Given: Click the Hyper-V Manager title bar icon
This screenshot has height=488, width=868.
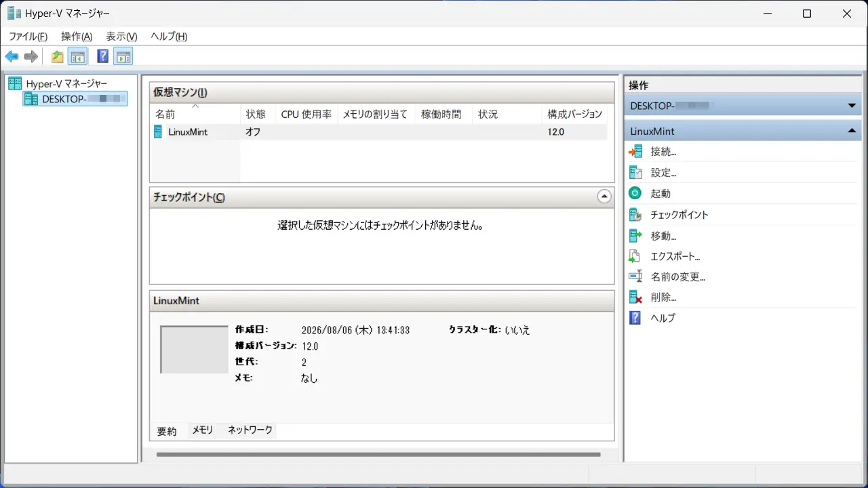Looking at the screenshot, I should coord(14,13).
